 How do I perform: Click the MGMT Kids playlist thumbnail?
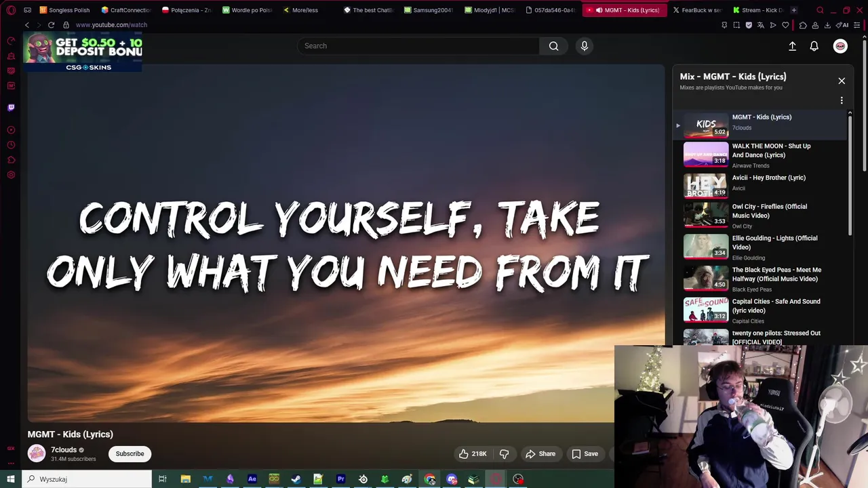(706, 125)
